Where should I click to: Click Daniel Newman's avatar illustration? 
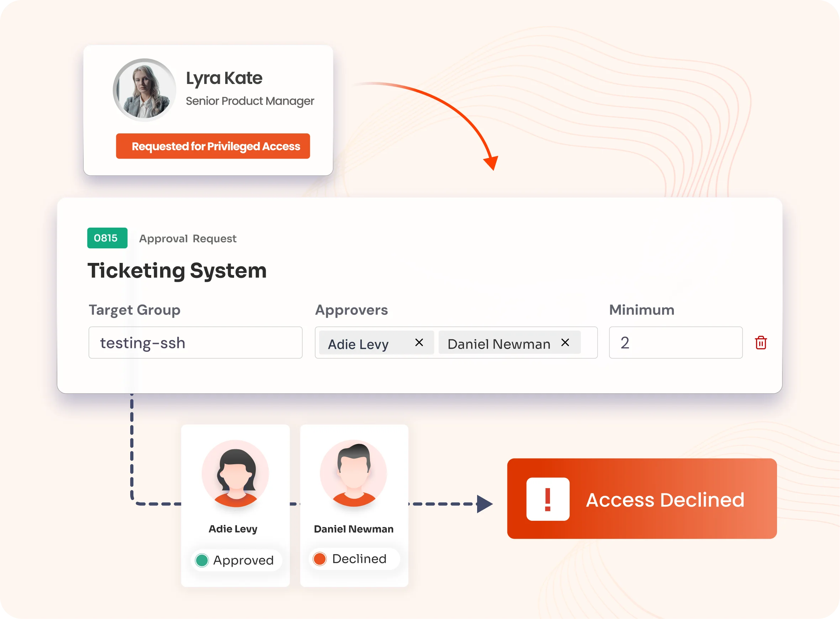coord(354,473)
